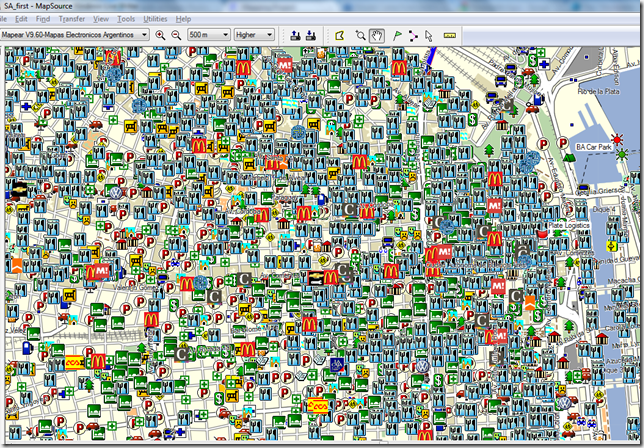
Task: Open the View menu
Action: (101, 19)
